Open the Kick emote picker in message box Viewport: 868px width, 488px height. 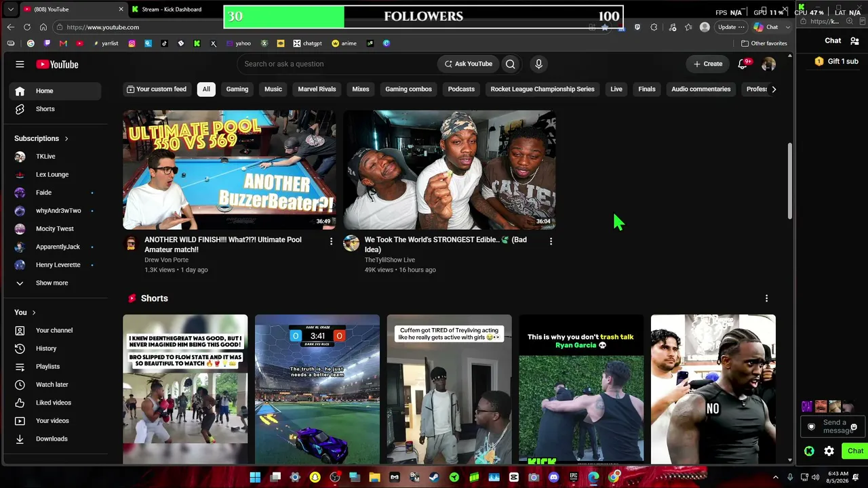(x=854, y=427)
